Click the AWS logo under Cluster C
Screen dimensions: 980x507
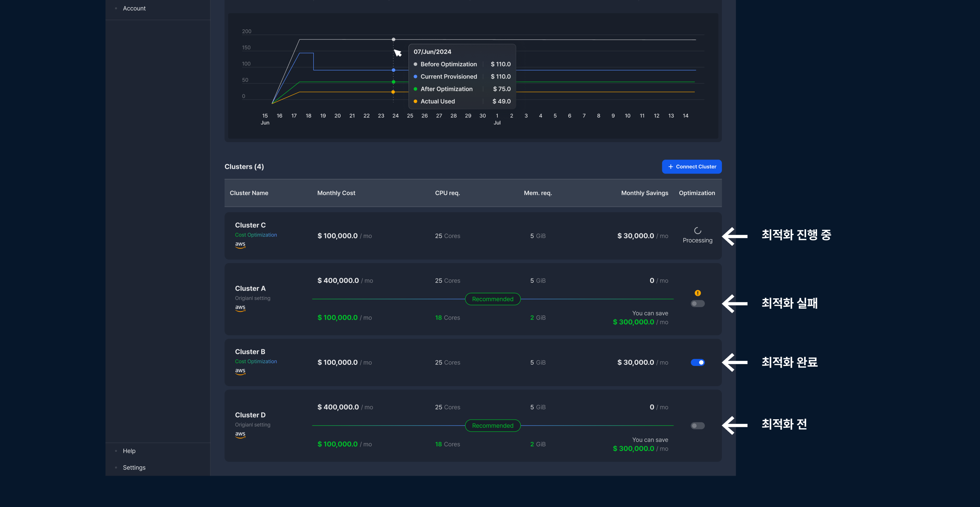tap(240, 245)
